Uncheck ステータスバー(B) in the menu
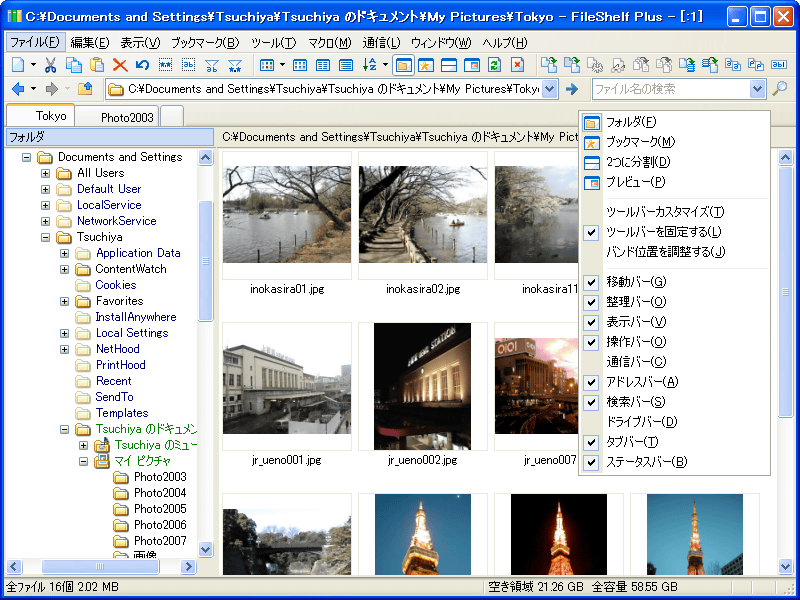The width and height of the screenshot is (800, 600). coord(674,462)
